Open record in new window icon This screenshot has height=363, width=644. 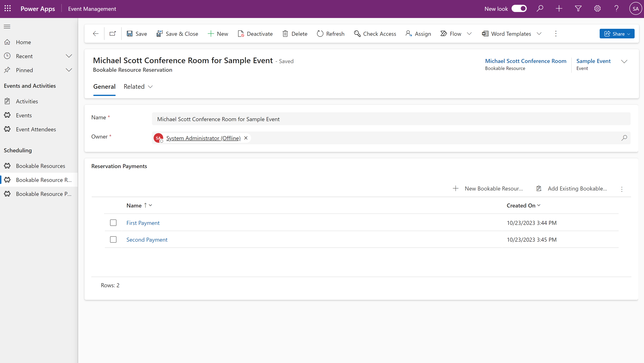113,34
